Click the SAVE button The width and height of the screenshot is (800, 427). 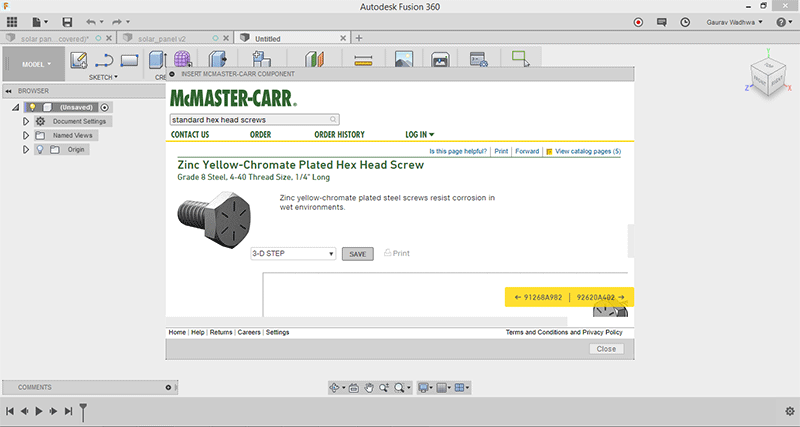coord(358,254)
